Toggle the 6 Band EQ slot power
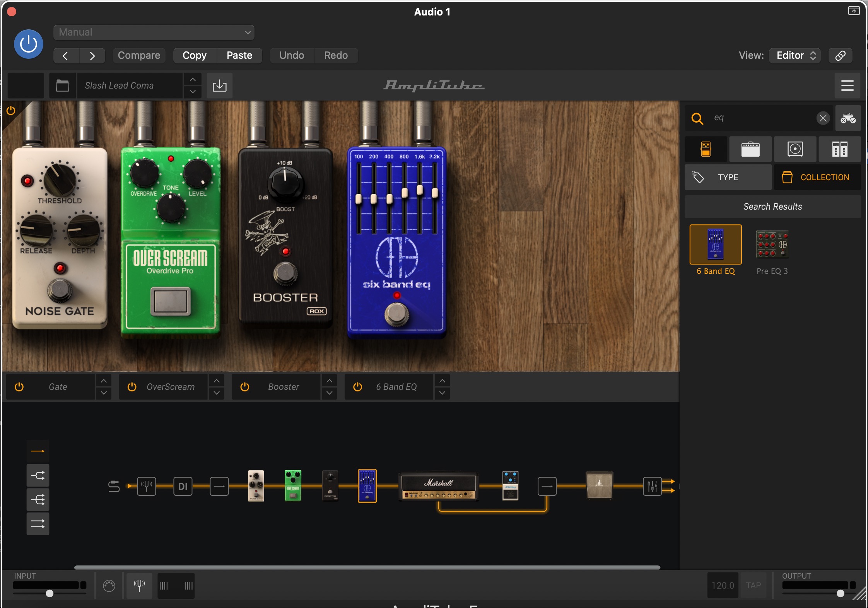 pos(358,387)
